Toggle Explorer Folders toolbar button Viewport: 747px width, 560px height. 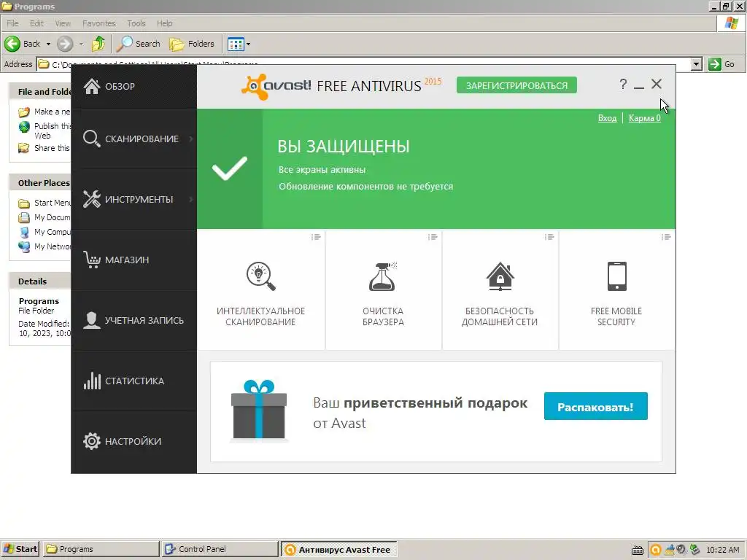[192, 44]
